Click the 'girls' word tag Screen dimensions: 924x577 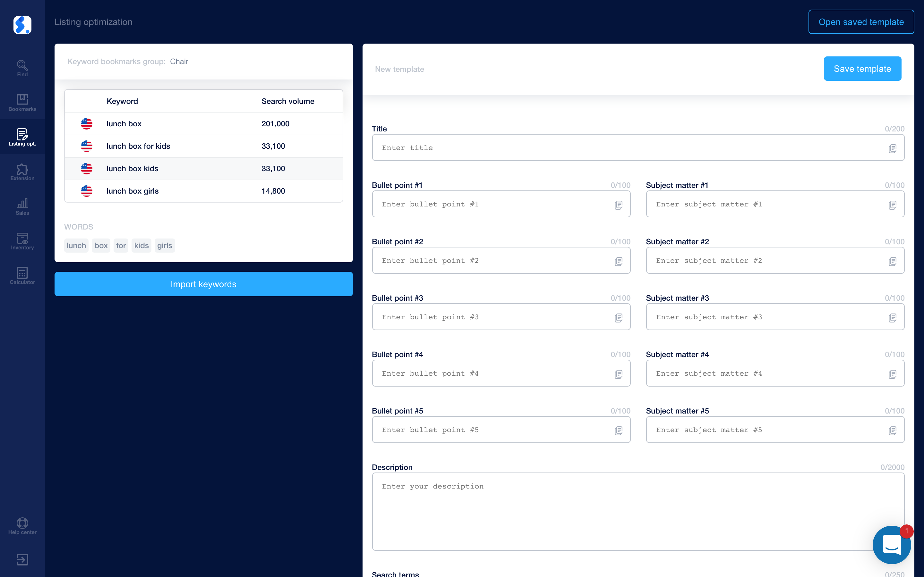tap(165, 245)
